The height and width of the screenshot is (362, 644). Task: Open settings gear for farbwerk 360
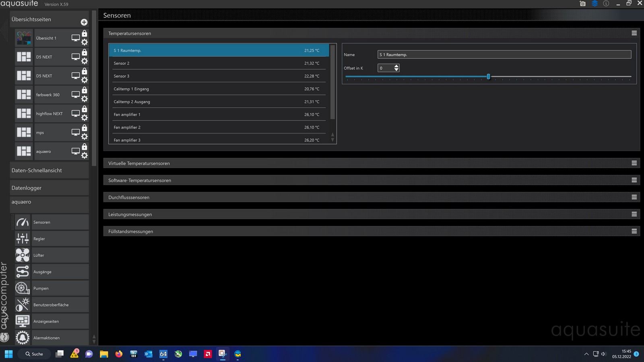(85, 99)
